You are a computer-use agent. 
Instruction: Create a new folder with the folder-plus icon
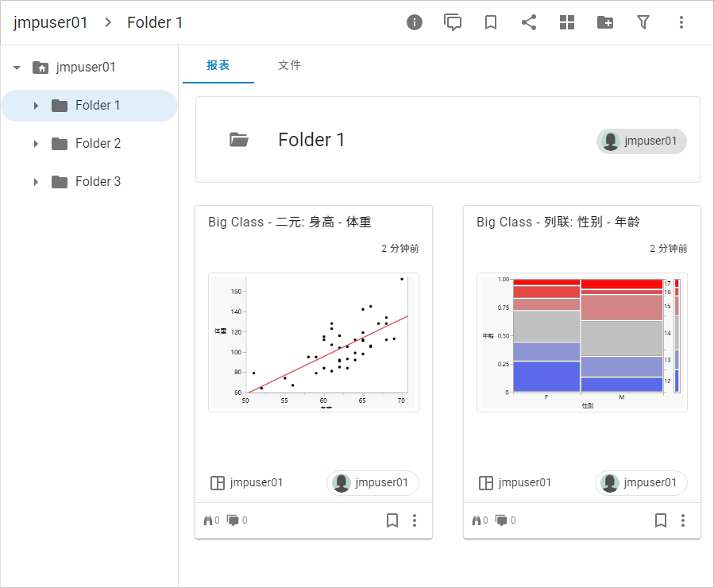point(604,22)
